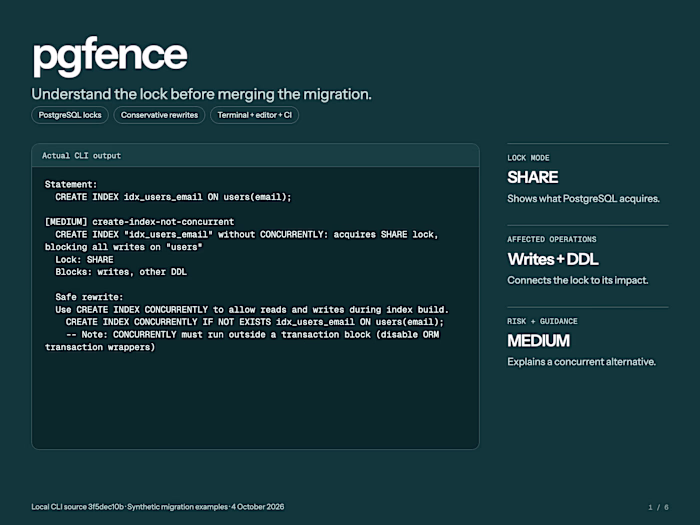The image size is (700, 525).
Task: Click the 'MEDIUM' heading in the sidebar
Action: (x=538, y=341)
